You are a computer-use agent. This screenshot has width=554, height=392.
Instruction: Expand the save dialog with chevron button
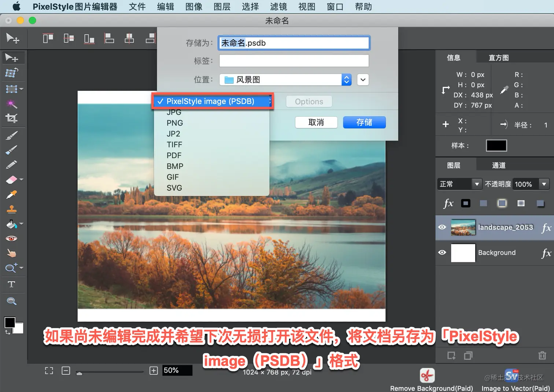pyautogui.click(x=363, y=79)
